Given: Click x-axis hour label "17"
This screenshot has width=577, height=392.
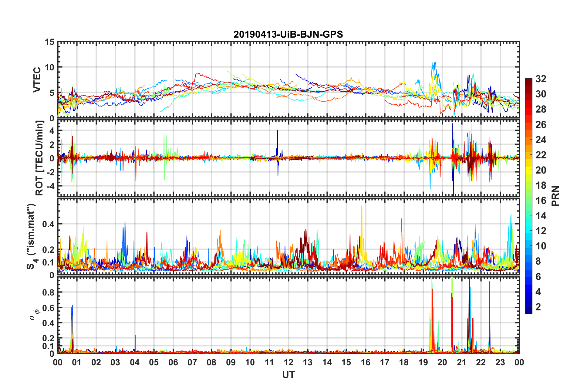Looking at the screenshot, I should (x=385, y=362).
